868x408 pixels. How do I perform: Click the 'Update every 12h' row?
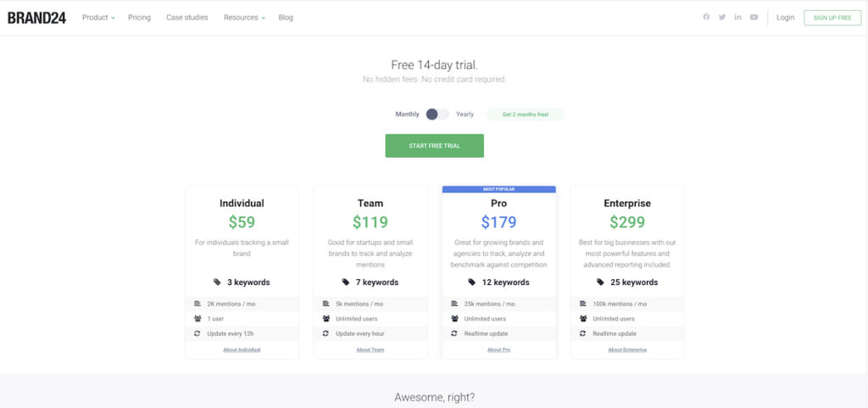tap(242, 334)
